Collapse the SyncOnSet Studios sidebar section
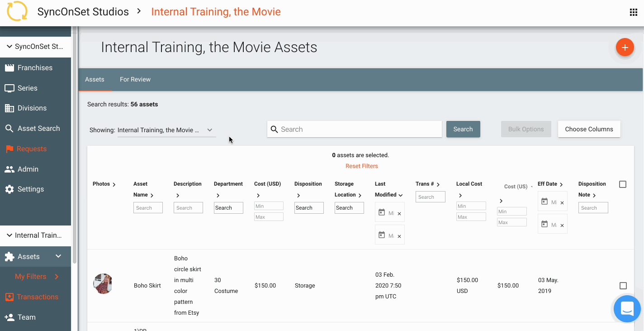The height and width of the screenshot is (331, 644). click(x=9, y=47)
